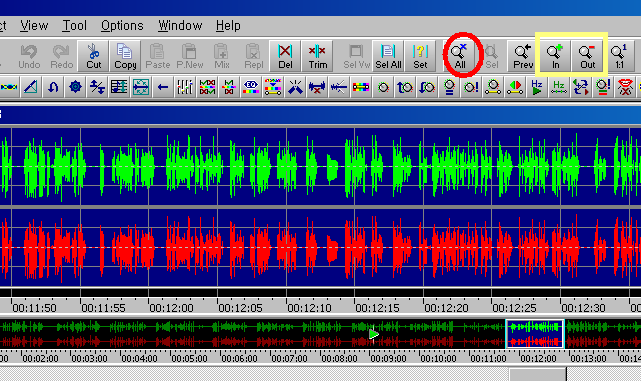
Task: Cut the selection with the scissors button
Action: [93, 56]
